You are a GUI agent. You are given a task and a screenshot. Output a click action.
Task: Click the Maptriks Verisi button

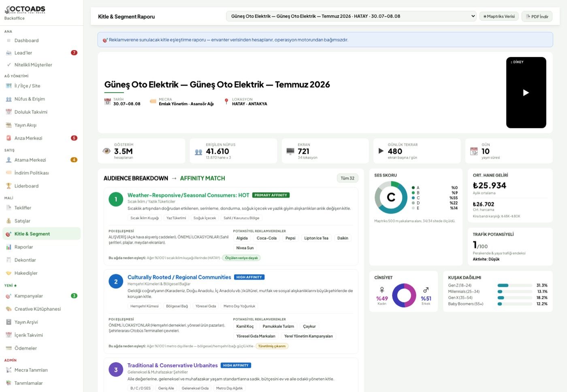[499, 16]
